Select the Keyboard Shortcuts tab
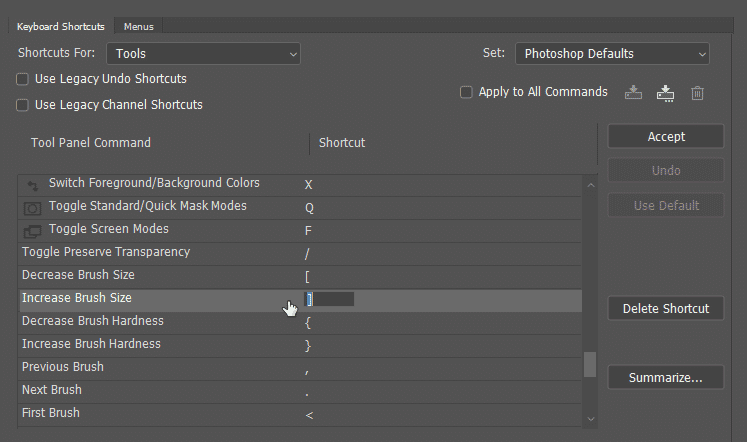Image resolution: width=747 pixels, height=442 pixels. [60, 26]
